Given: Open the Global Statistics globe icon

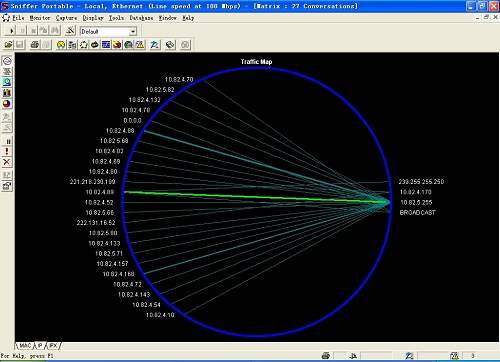Looking at the screenshot, I should (128, 45).
